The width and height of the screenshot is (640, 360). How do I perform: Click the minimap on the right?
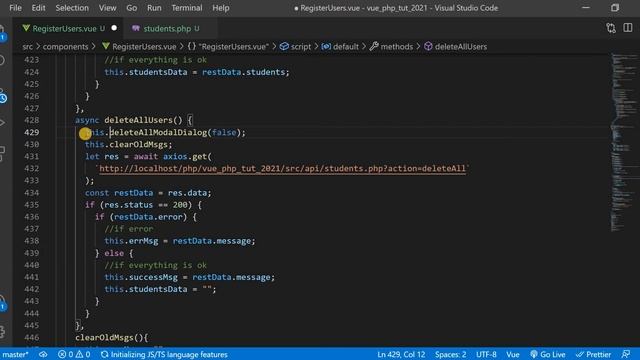click(624, 143)
